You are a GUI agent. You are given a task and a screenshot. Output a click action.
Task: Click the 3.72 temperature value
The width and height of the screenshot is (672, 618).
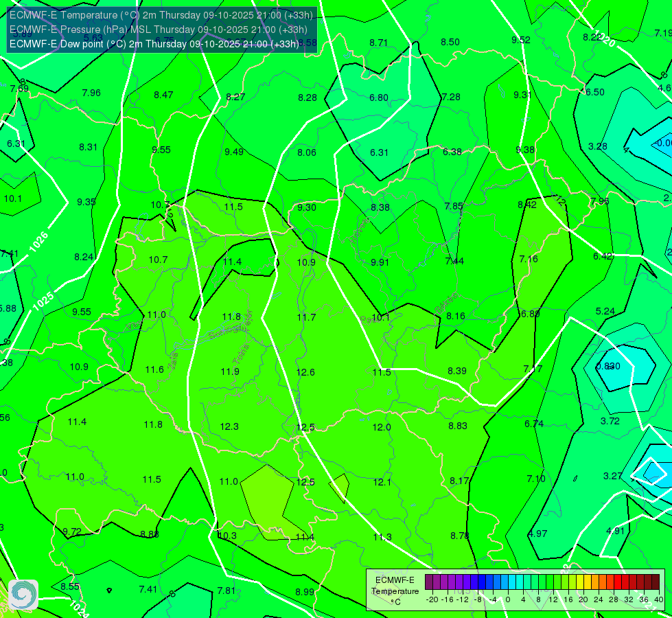610,421
